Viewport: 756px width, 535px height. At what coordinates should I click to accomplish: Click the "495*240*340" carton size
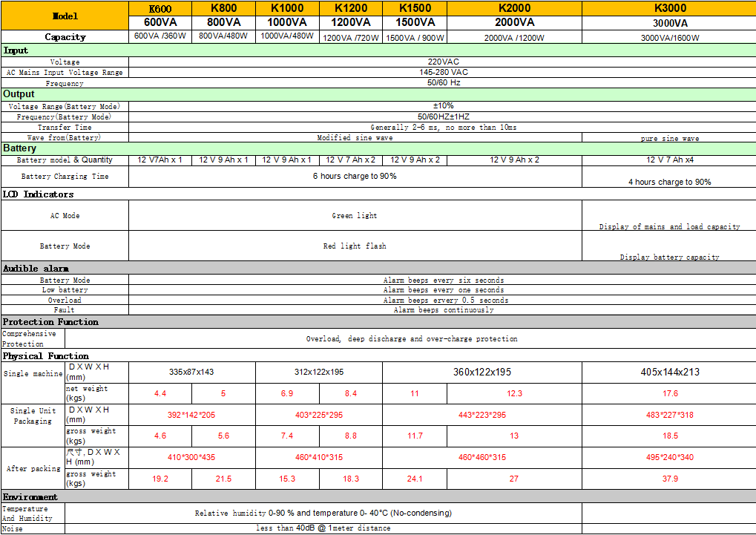coord(670,457)
